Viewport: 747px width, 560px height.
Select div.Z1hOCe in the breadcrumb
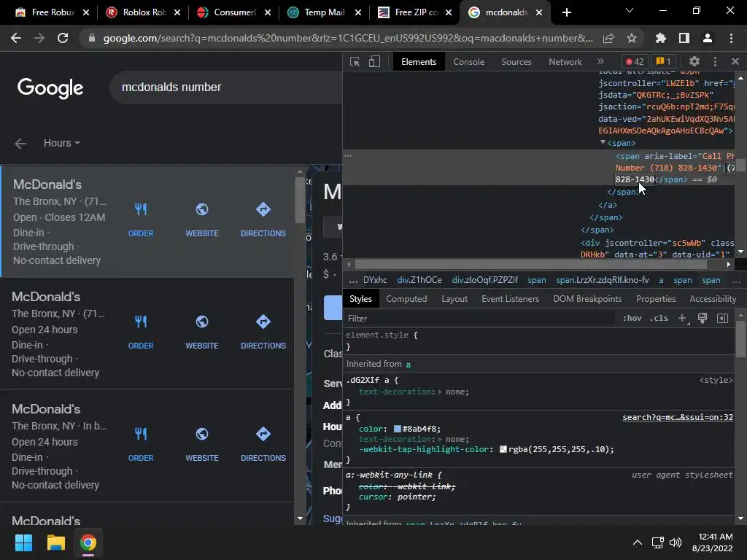coord(419,280)
